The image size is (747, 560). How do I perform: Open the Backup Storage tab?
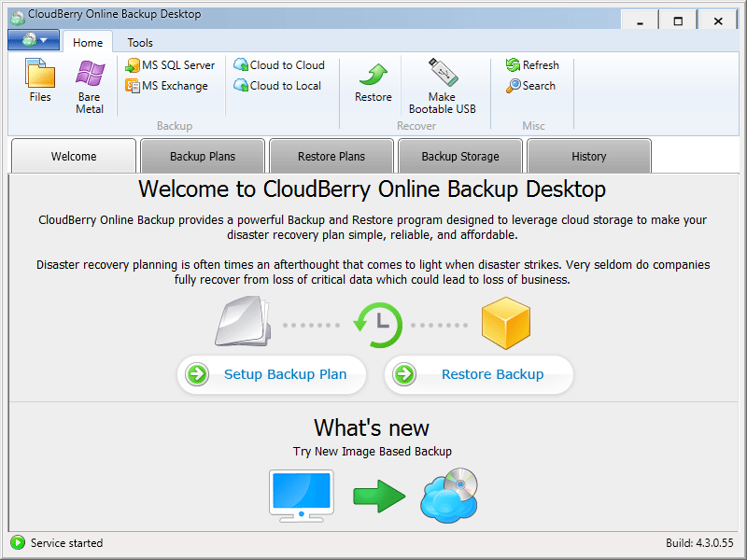click(460, 156)
